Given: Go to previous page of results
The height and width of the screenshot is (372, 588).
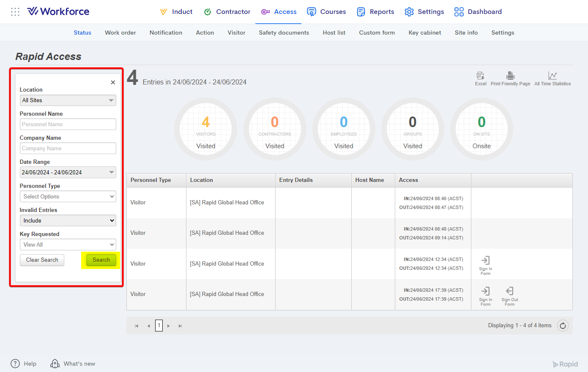Looking at the screenshot, I should tap(148, 326).
